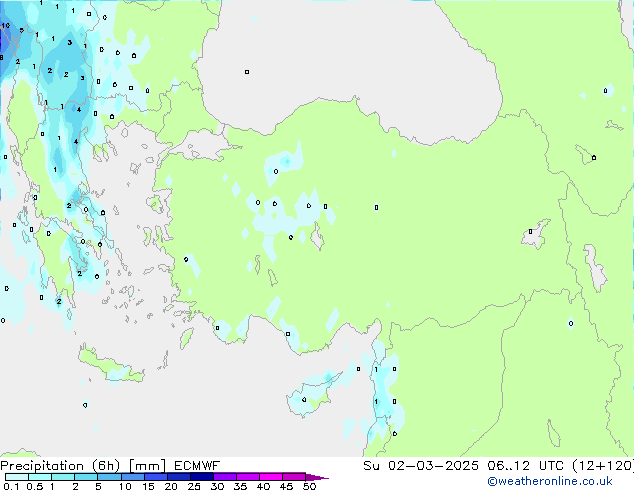
Task: Click the 25–30 mm dark navy swatch
Action: (202, 477)
